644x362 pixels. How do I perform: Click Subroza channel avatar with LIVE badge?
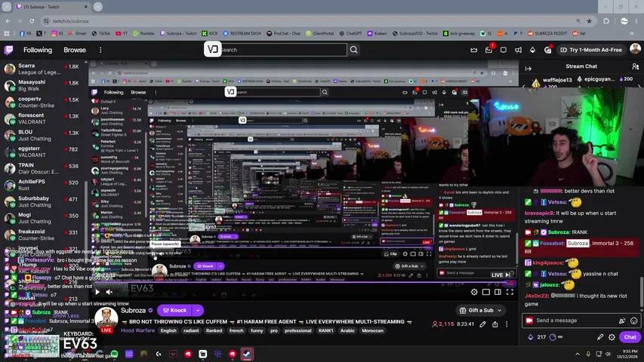pos(106,320)
